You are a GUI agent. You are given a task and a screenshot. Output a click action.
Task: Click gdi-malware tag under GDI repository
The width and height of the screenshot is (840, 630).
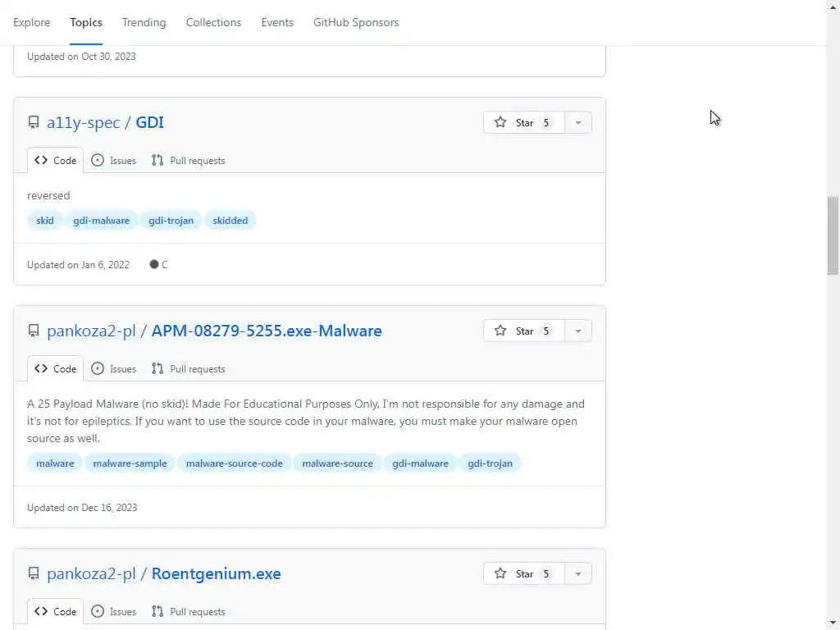pos(101,221)
